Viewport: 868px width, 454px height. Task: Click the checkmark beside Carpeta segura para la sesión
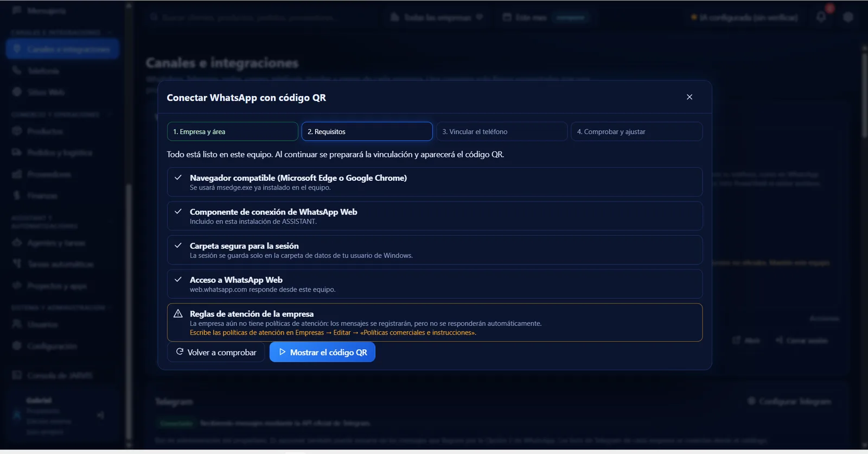click(x=178, y=245)
